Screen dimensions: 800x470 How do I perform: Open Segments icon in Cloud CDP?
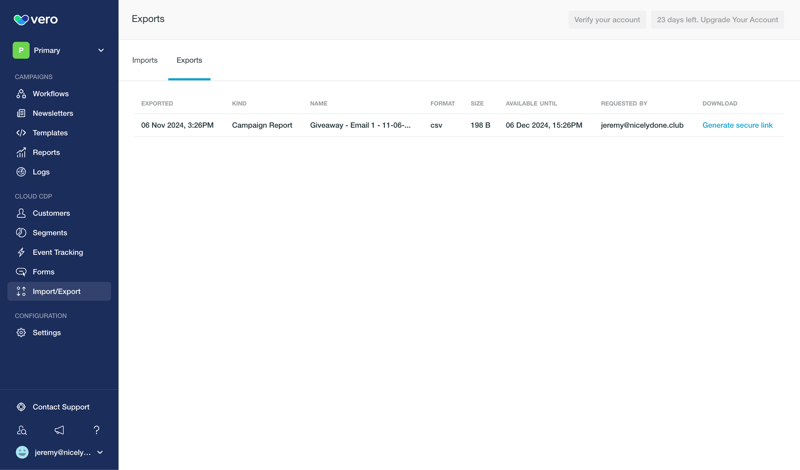coord(21,233)
